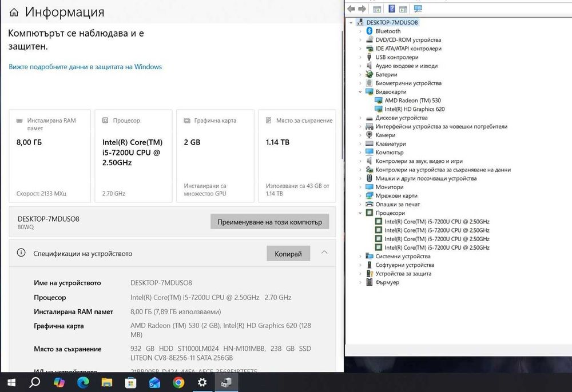
Task: Select Устройства за защита tree entry
Action: pos(403,273)
